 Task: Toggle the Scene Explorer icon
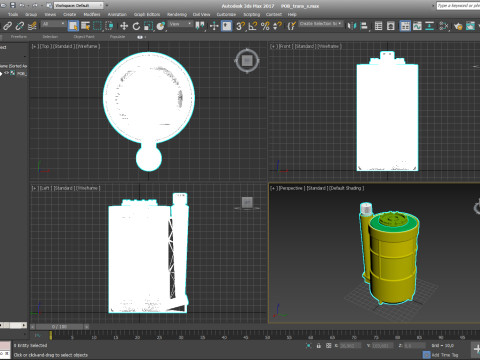tap(378, 26)
